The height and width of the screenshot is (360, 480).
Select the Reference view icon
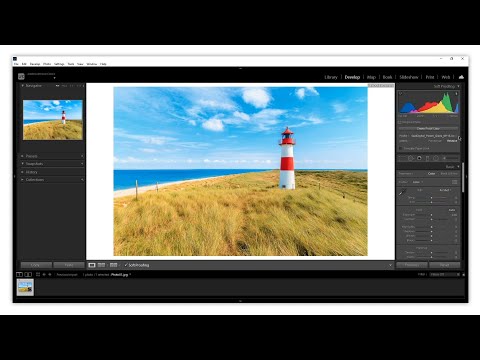101,265
